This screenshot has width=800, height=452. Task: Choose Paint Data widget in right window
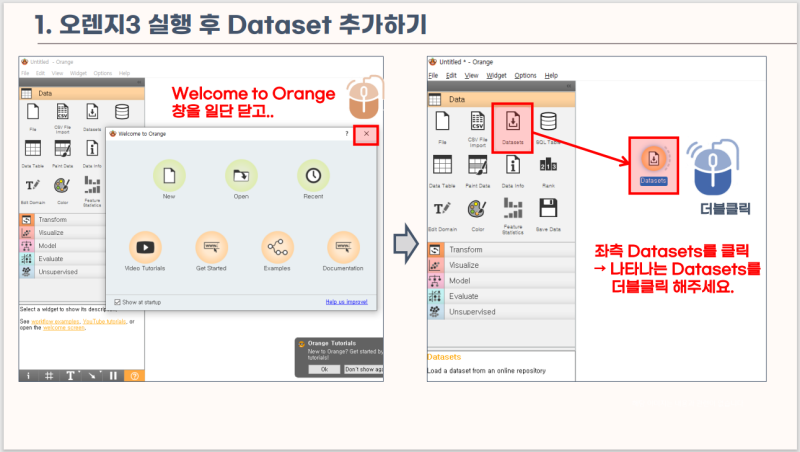[478, 171]
